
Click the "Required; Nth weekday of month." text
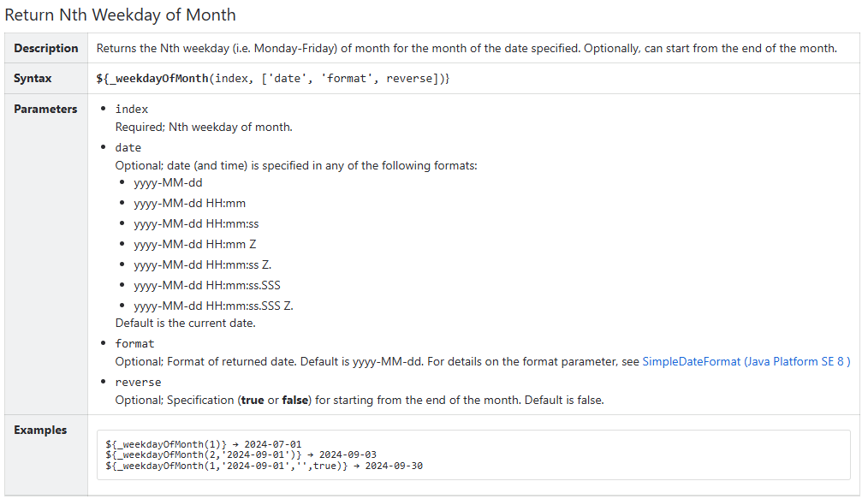coord(204,128)
